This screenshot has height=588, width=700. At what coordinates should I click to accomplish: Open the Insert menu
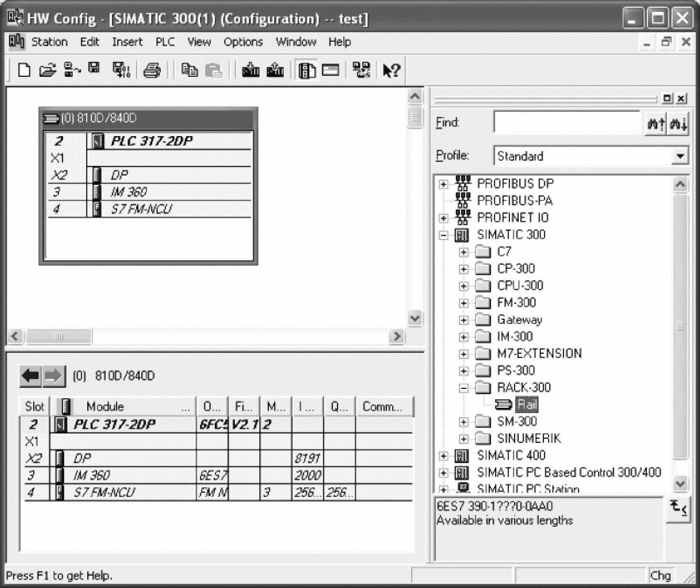[128, 42]
